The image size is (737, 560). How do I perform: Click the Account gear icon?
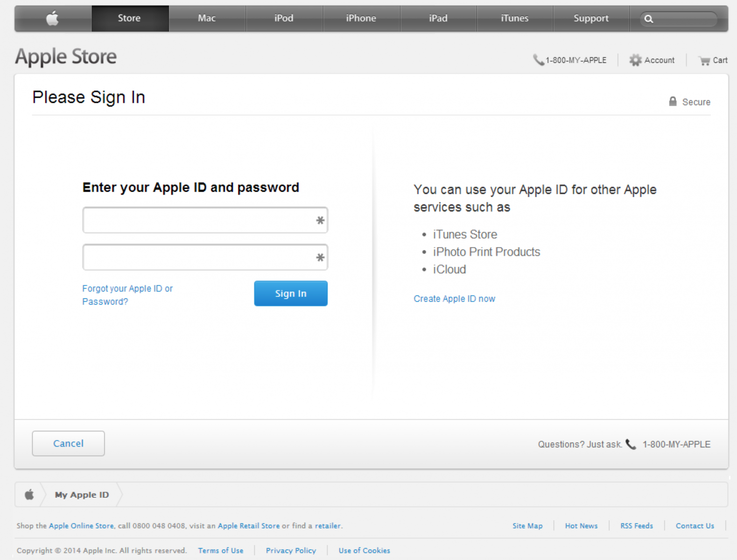(635, 60)
